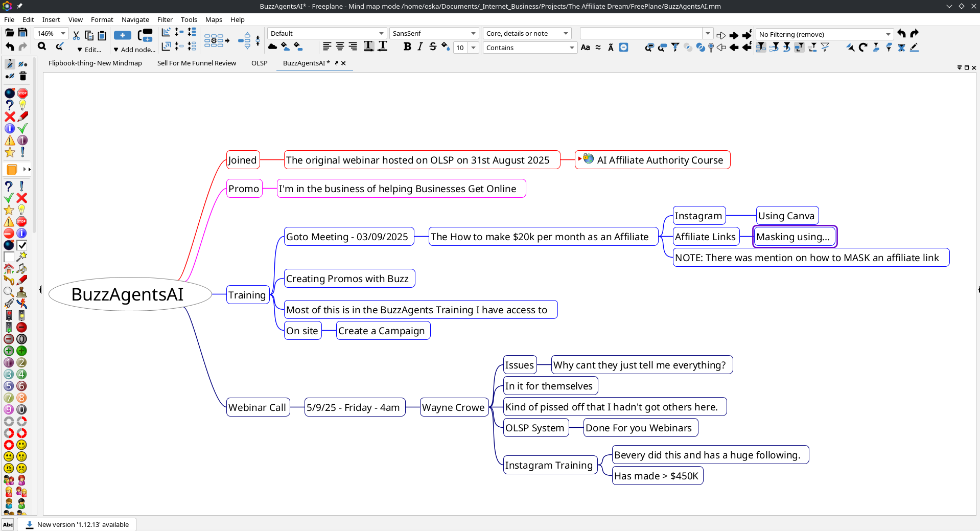Viewport: 980px width, 531px height.
Task: Toggle italic text formatting
Action: pos(420,47)
